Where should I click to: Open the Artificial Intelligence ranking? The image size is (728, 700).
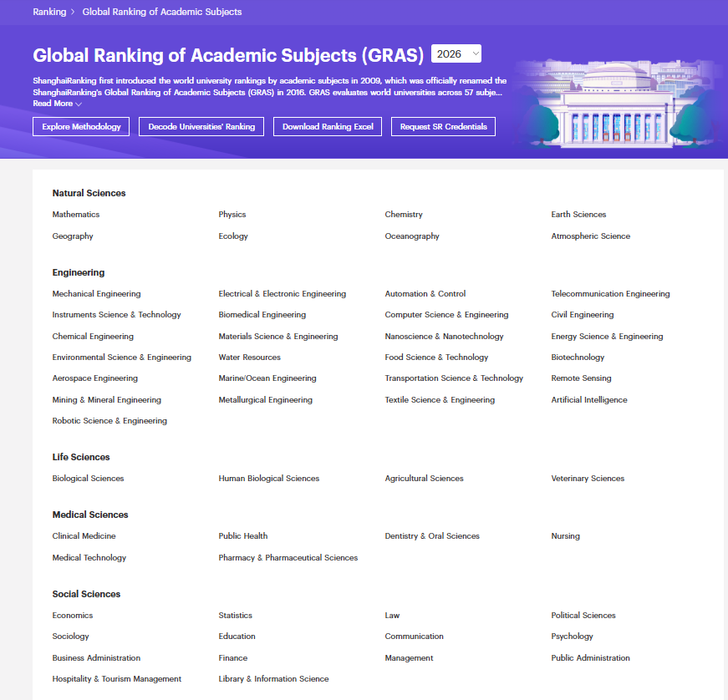pyautogui.click(x=589, y=400)
